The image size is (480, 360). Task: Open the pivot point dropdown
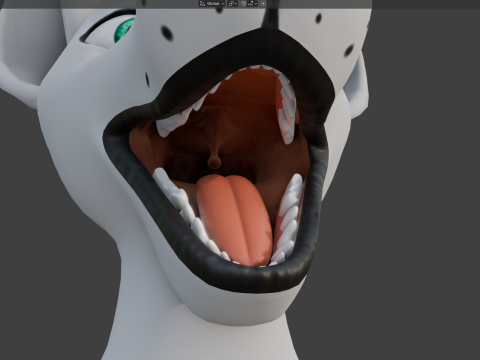tap(233, 4)
